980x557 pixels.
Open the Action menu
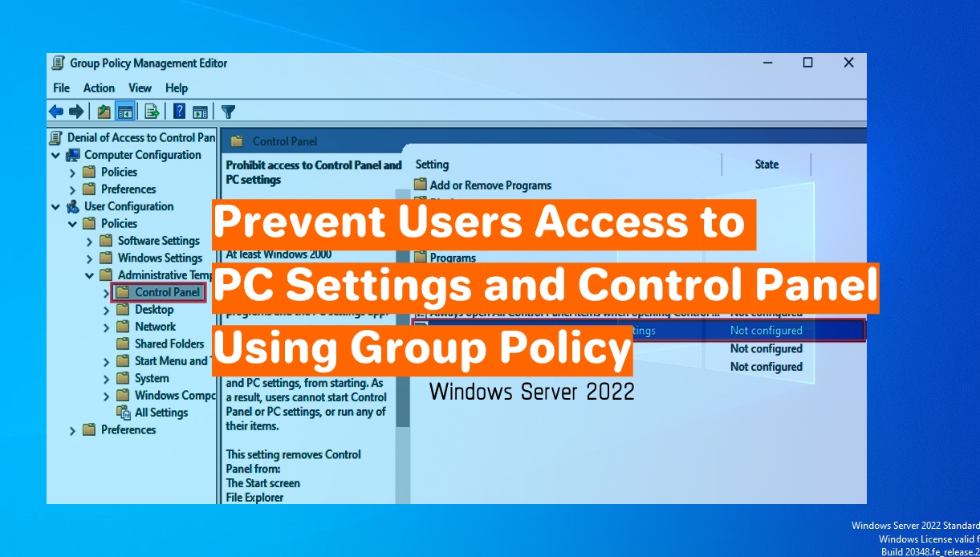pyautogui.click(x=99, y=87)
